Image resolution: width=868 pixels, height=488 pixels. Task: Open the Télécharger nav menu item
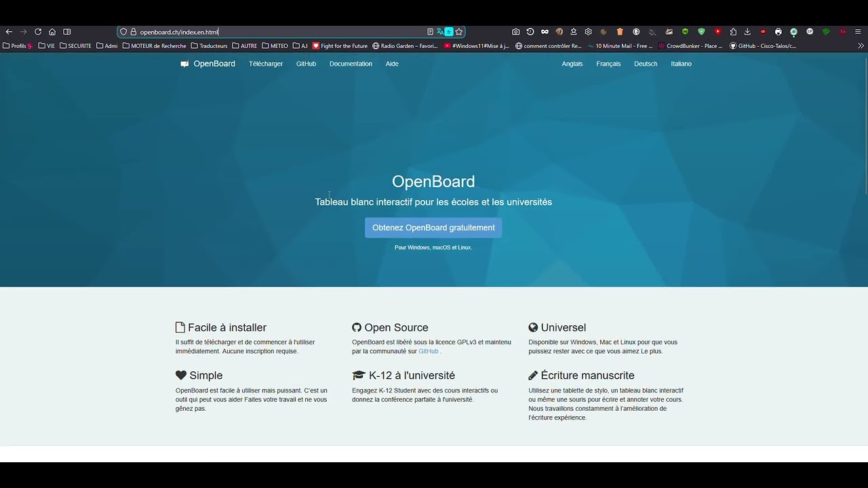point(266,64)
